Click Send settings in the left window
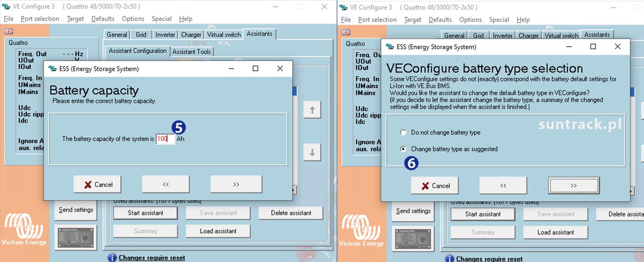644x262 pixels. tap(76, 210)
